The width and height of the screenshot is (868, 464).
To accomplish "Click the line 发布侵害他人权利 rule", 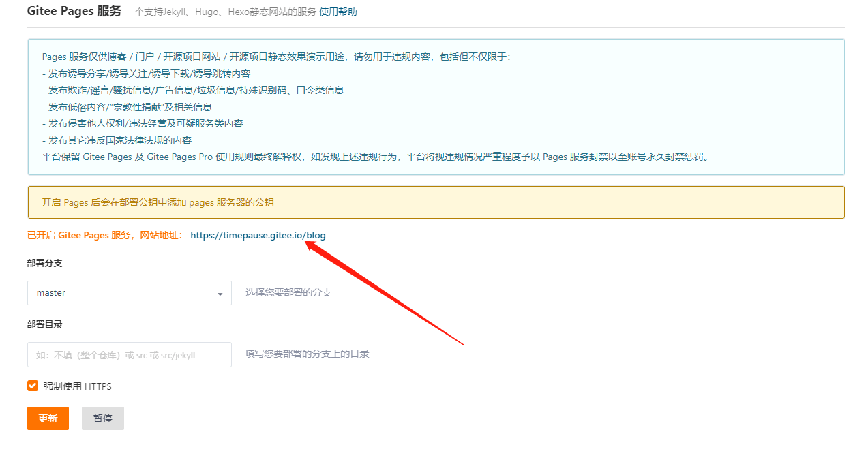I will 143,123.
